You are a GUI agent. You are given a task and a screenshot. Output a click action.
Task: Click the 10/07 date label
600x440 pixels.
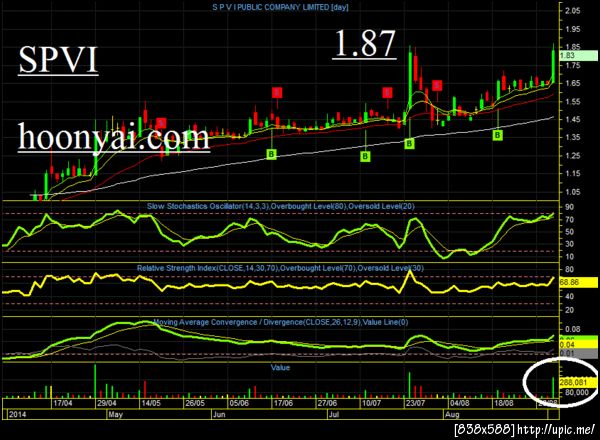372,403
